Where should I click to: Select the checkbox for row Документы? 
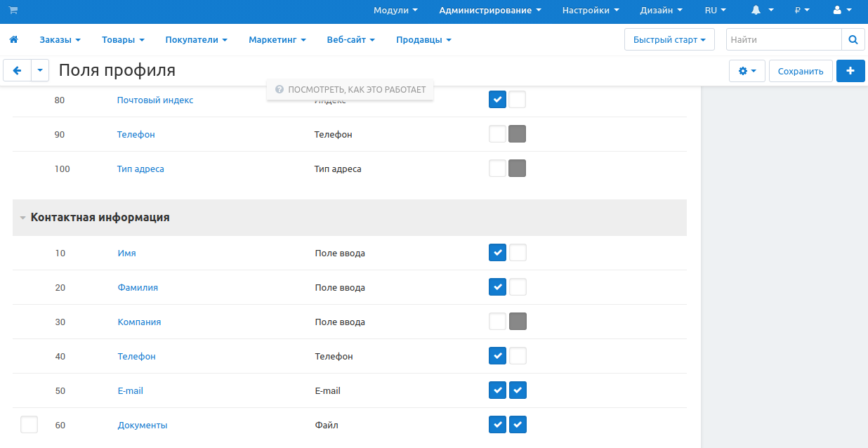point(29,425)
